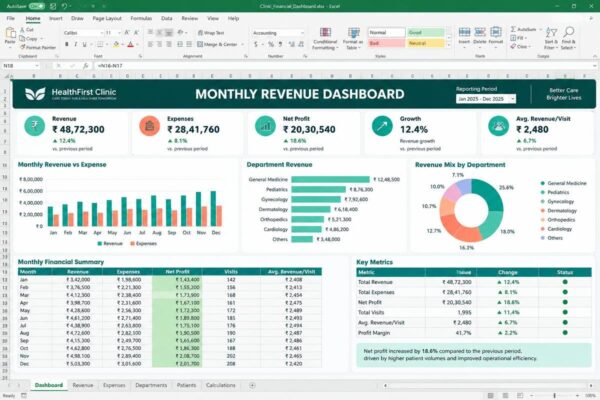Image resolution: width=600 pixels, height=400 pixels.
Task: Open Format as Table menu
Action: 353,39
